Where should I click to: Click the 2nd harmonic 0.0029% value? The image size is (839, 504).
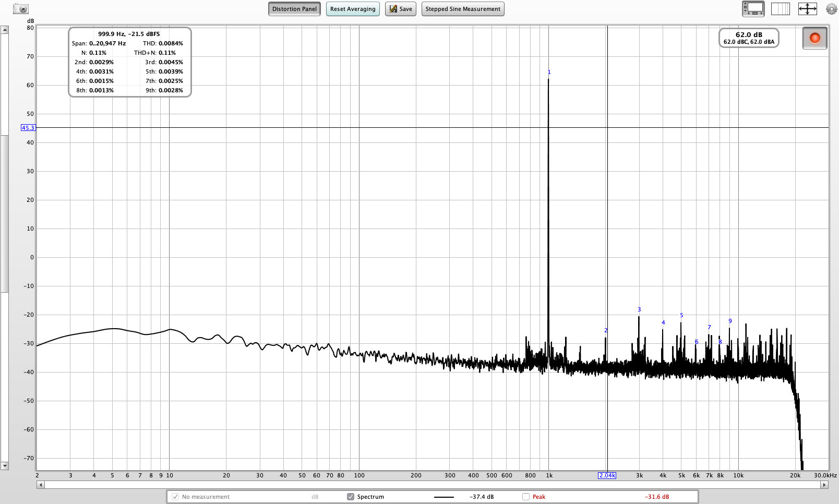101,62
